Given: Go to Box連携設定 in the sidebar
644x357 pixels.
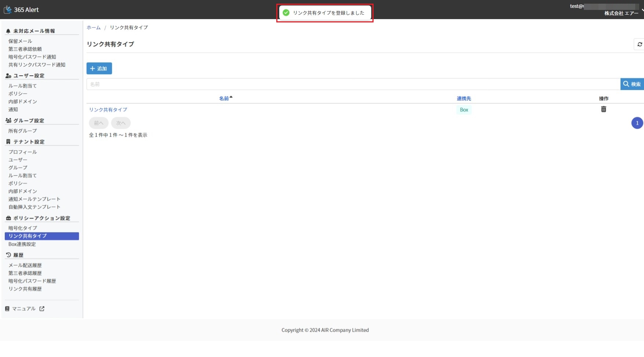Looking at the screenshot, I should [x=22, y=244].
